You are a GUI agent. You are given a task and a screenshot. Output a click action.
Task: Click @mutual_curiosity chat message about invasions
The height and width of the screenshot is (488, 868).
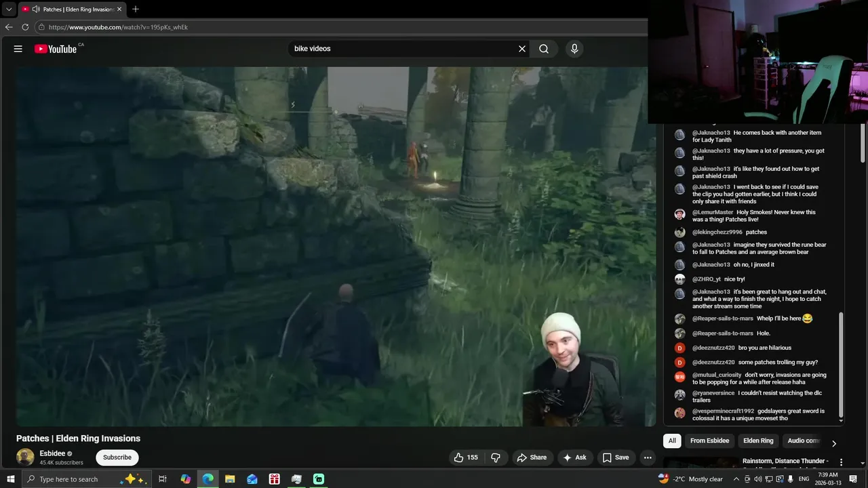[759, 378]
